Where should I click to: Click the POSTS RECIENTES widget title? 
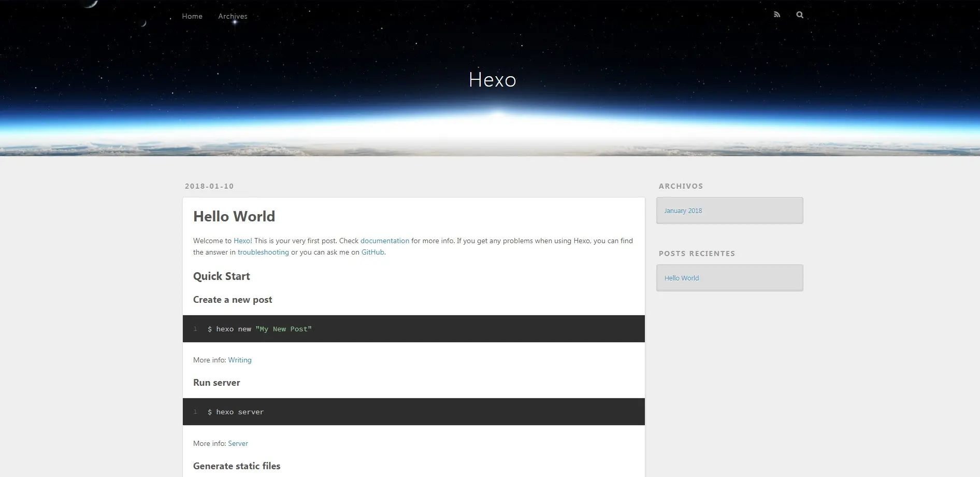[x=697, y=254]
